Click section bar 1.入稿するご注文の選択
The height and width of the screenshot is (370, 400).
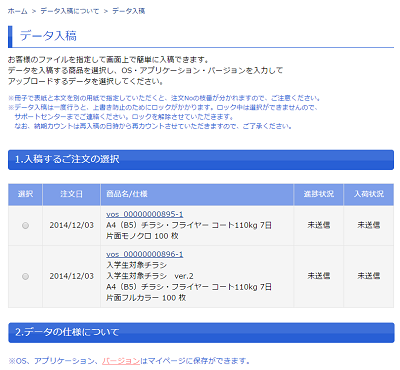pos(201,160)
